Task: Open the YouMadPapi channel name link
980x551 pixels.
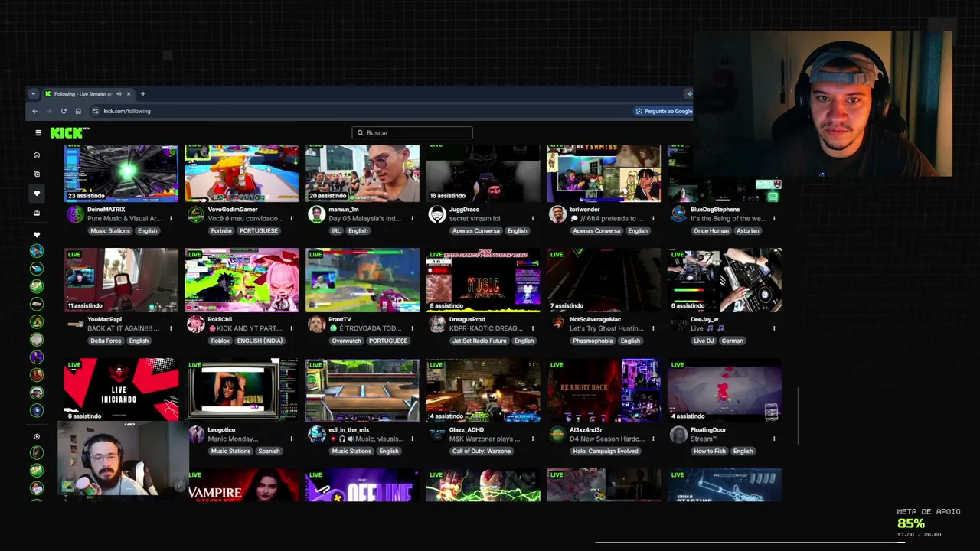Action: [104, 319]
